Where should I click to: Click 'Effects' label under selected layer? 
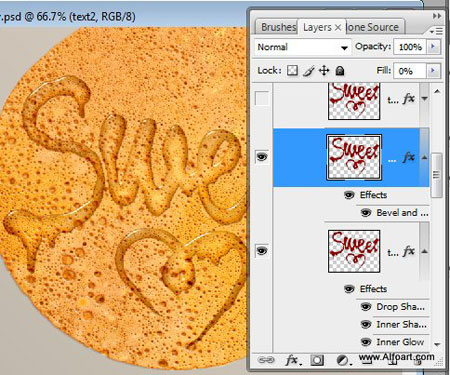point(373,195)
